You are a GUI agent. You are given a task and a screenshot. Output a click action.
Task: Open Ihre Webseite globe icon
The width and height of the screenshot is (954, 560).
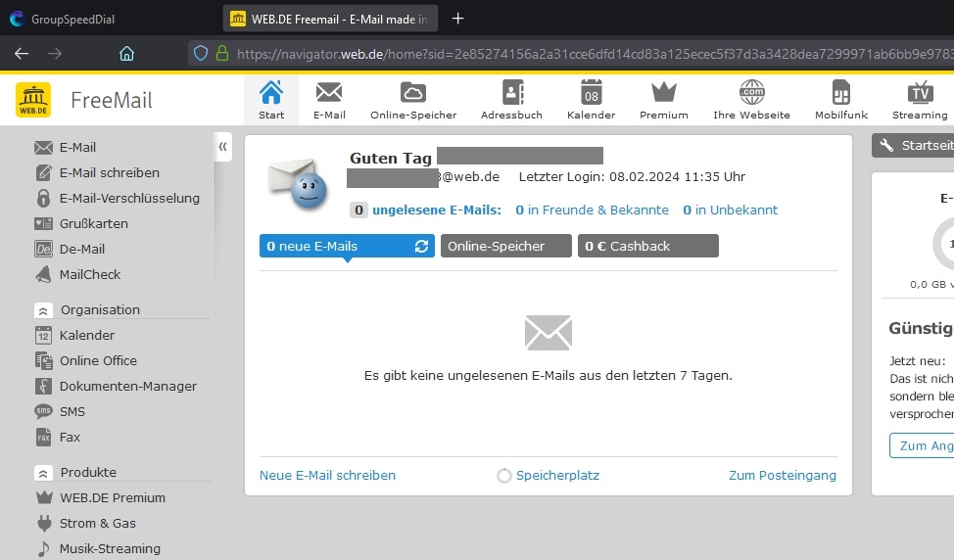tap(752, 92)
